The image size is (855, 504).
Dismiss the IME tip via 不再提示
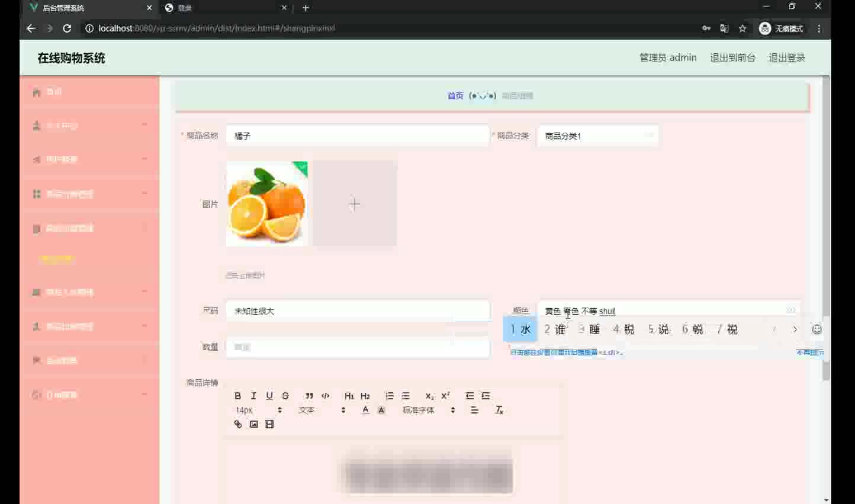pyautogui.click(x=810, y=353)
